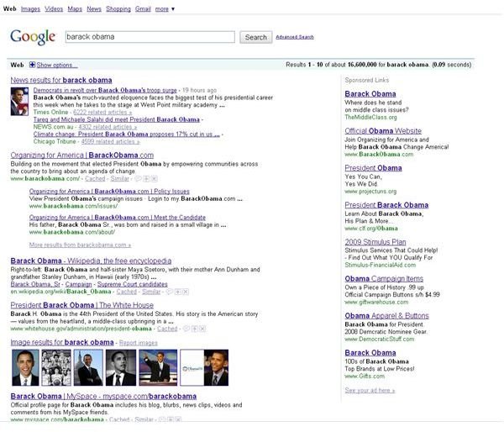
Task: Remove the whitehouse.gov result with X icon
Action: [x=202, y=329]
